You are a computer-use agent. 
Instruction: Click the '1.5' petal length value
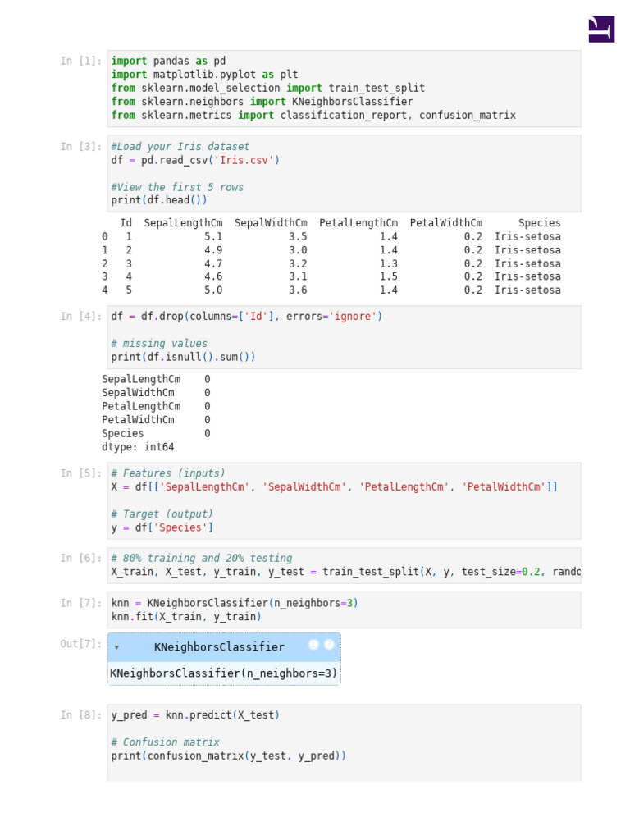(388, 276)
